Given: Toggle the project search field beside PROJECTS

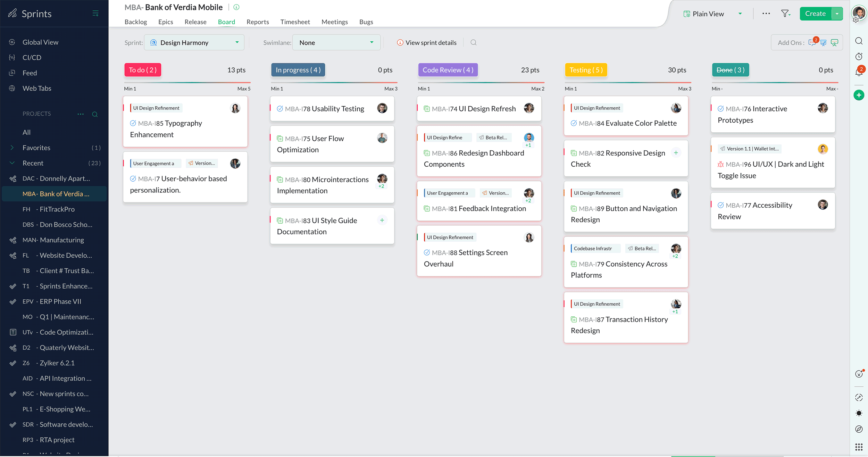Looking at the screenshot, I should click(95, 114).
